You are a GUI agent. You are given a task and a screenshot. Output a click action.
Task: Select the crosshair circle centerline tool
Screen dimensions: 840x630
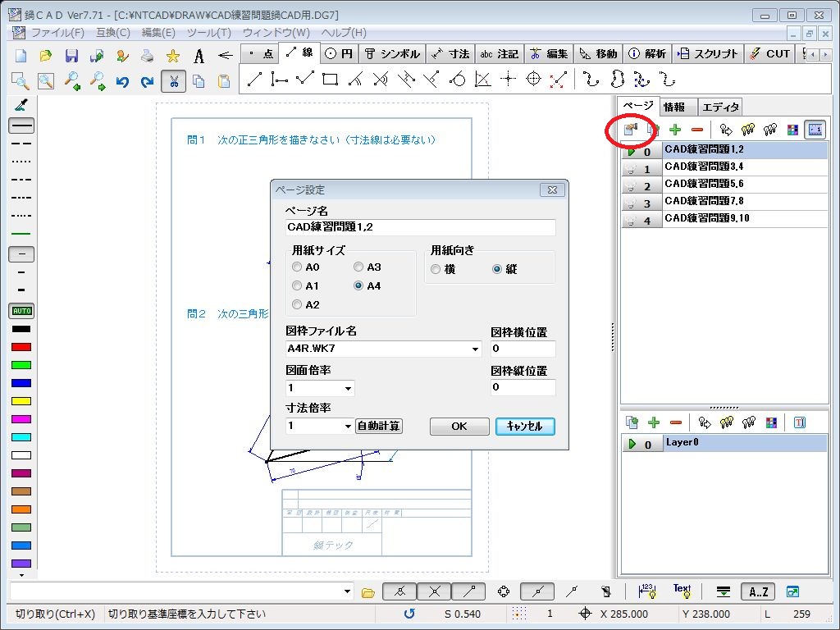point(533,80)
